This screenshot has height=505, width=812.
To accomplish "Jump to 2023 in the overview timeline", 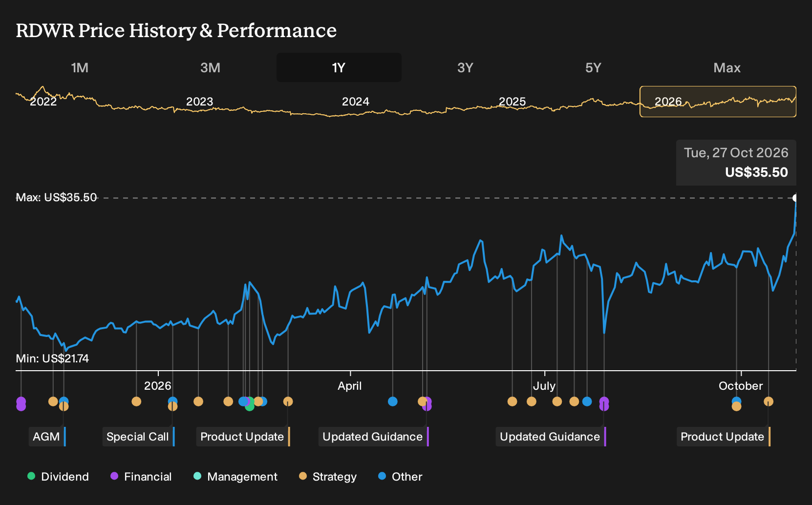I will (x=200, y=102).
